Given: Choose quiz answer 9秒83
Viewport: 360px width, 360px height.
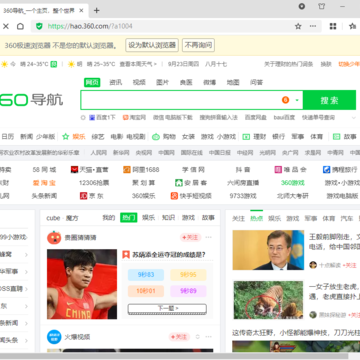Looking at the screenshot, I should tap(146, 275).
